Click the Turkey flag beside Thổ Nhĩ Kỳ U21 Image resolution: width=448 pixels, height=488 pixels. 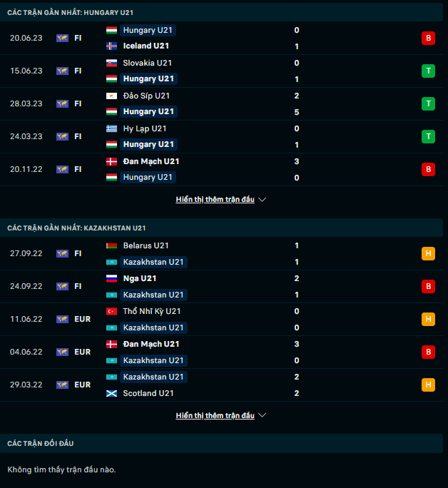[111, 311]
